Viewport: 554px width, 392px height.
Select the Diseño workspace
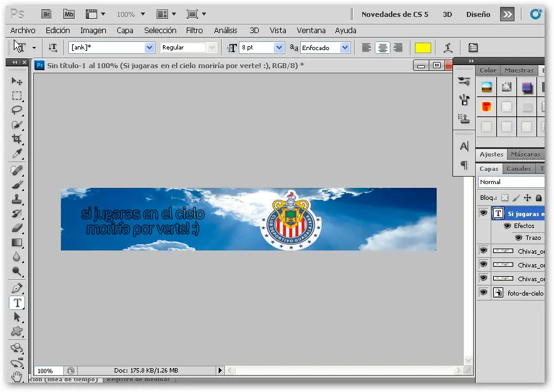tap(478, 14)
